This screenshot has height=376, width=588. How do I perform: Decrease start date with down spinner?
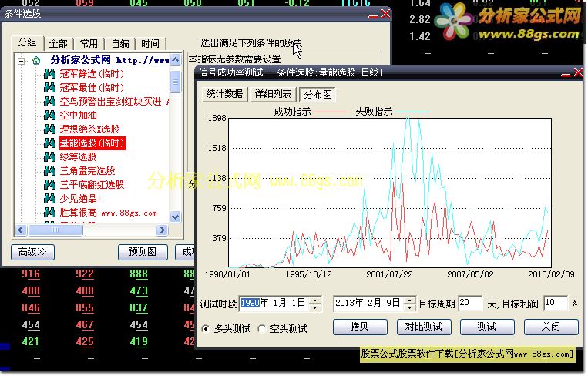click(315, 307)
